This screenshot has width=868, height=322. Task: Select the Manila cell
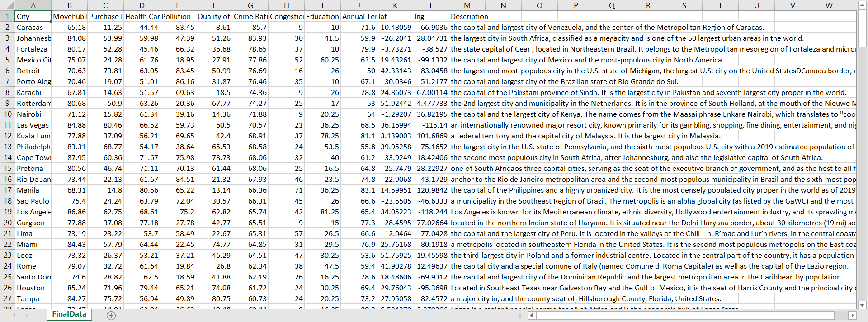(33, 190)
